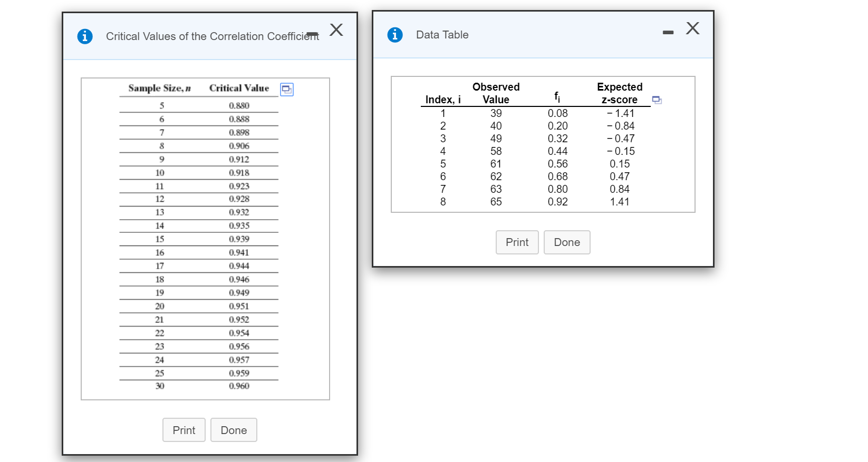The image size is (868, 462).
Task: Click critical value 0.946
Action: [239, 279]
